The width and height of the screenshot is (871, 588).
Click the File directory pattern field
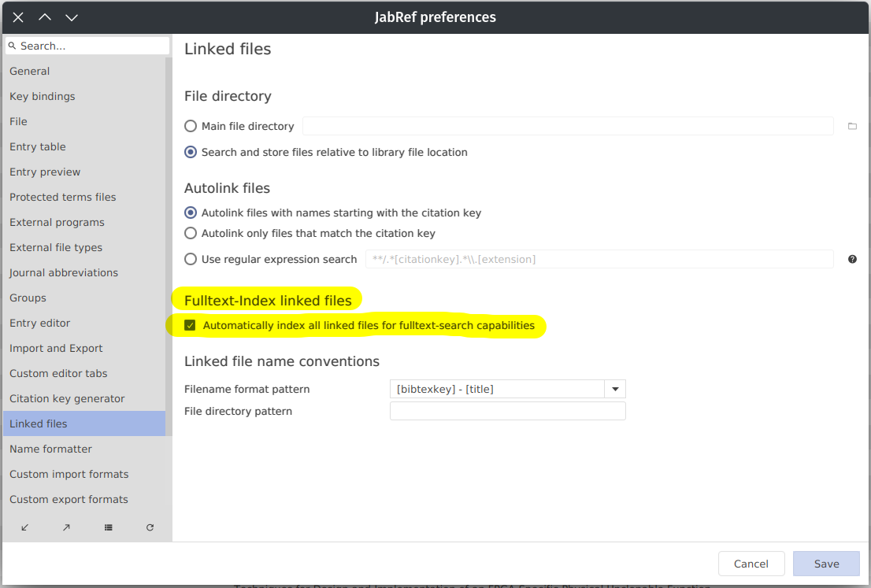[508, 411]
